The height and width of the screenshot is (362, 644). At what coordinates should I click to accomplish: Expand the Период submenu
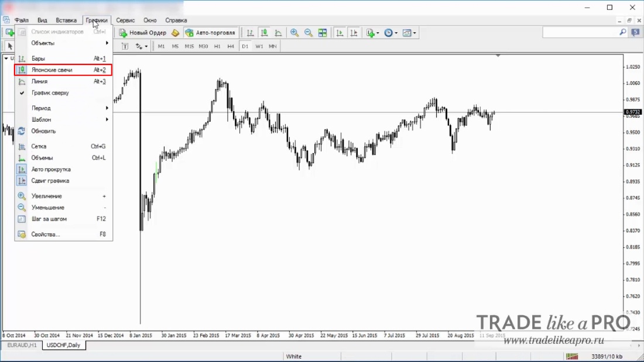click(63, 108)
